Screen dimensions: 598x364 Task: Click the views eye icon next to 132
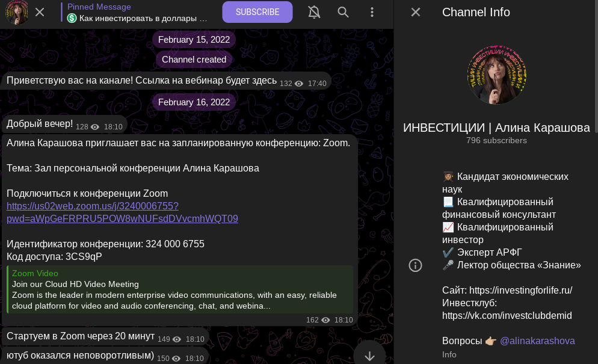[x=299, y=84]
